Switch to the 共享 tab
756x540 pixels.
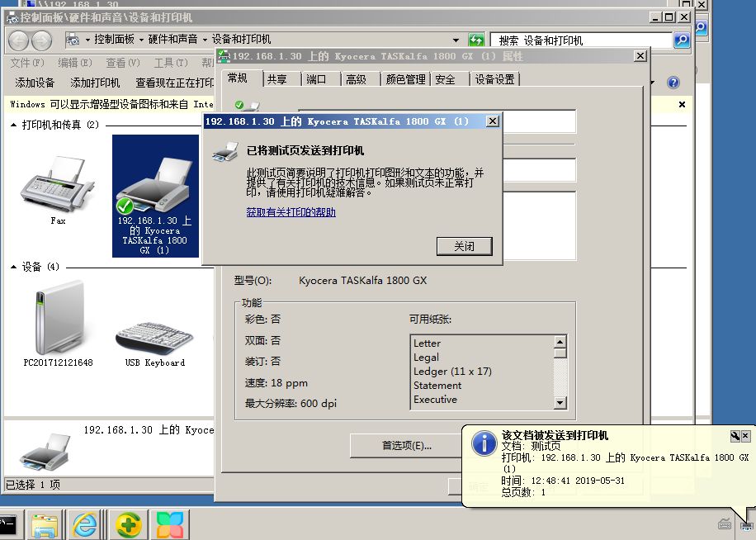(x=276, y=79)
